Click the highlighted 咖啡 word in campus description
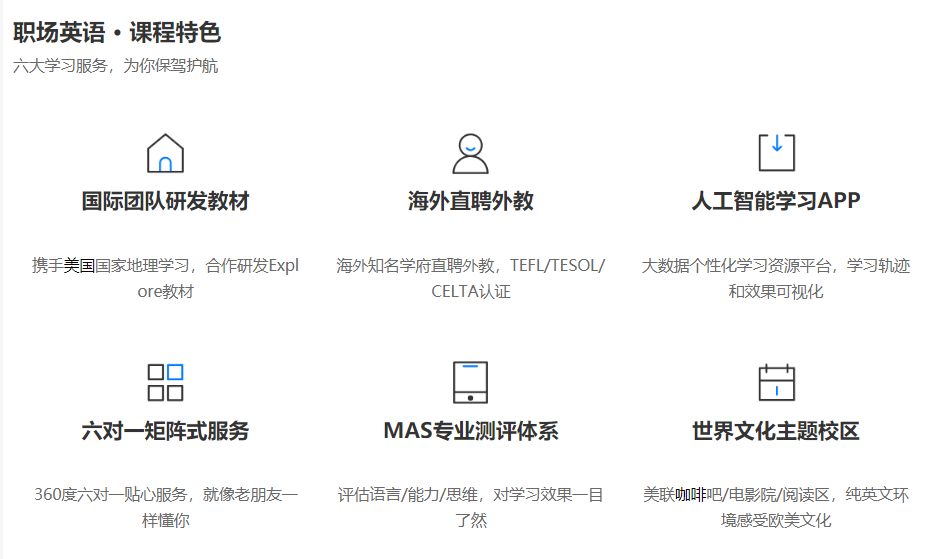The image size is (936, 559). click(x=690, y=495)
